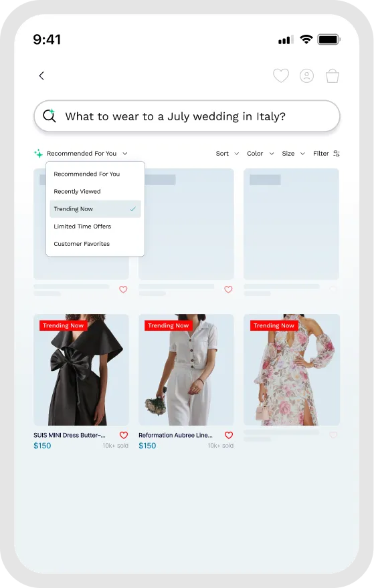Image resolution: width=374 pixels, height=588 pixels.
Task: Open the shopping bag icon
Action: coord(333,76)
